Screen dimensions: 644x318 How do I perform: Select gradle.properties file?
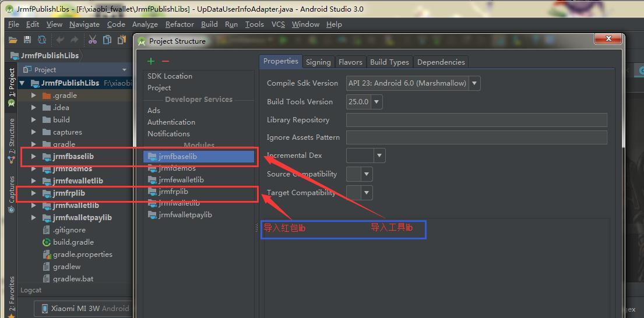[82, 255]
